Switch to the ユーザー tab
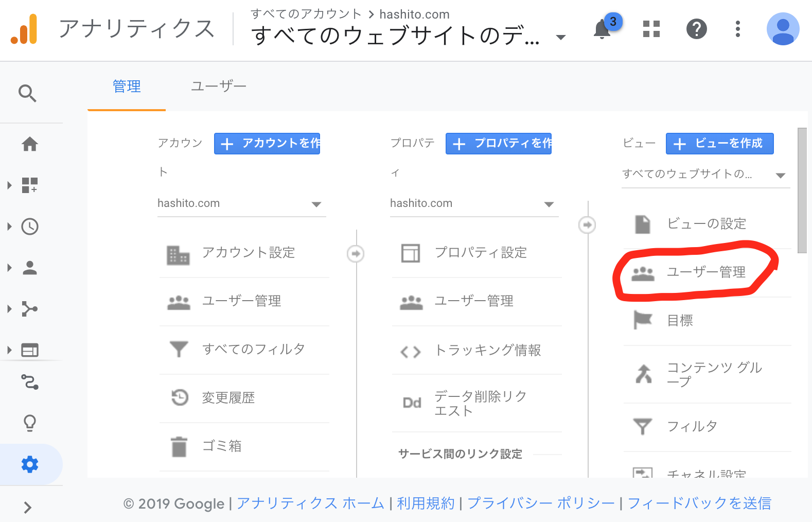This screenshot has width=812, height=522. [219, 86]
